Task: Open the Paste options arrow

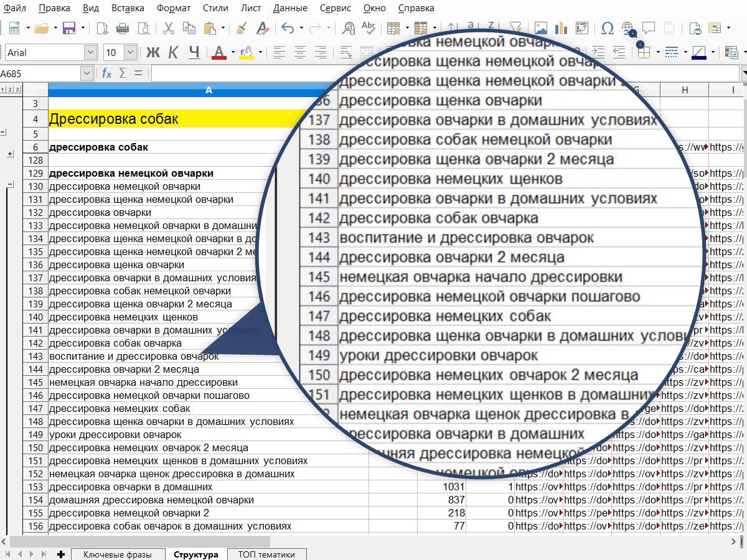Action: coord(223,28)
